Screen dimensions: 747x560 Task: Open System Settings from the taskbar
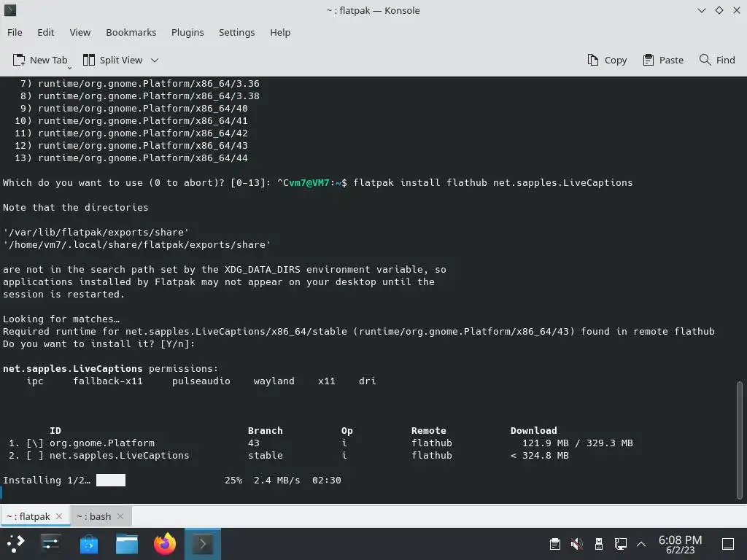50,544
